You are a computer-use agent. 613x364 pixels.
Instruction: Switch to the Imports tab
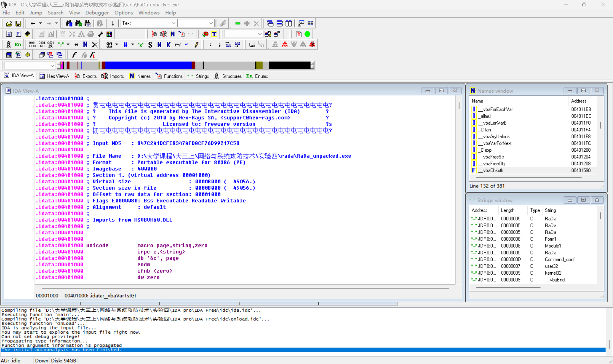pos(113,76)
